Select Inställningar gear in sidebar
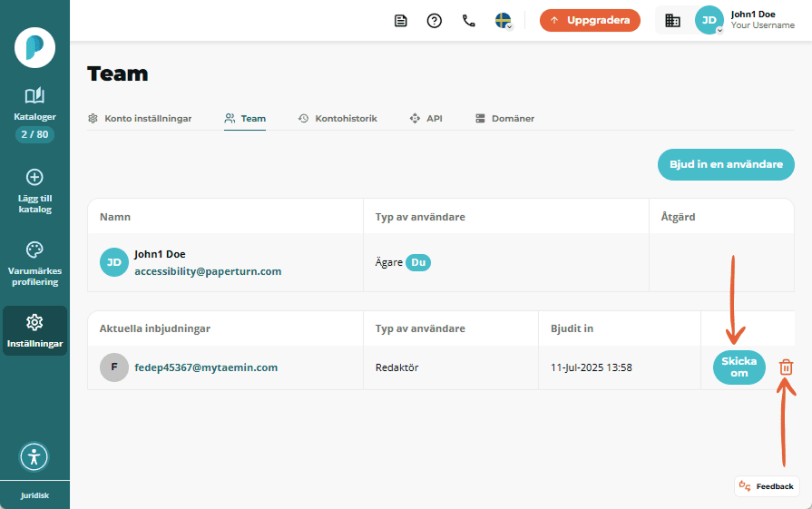 tap(34, 330)
